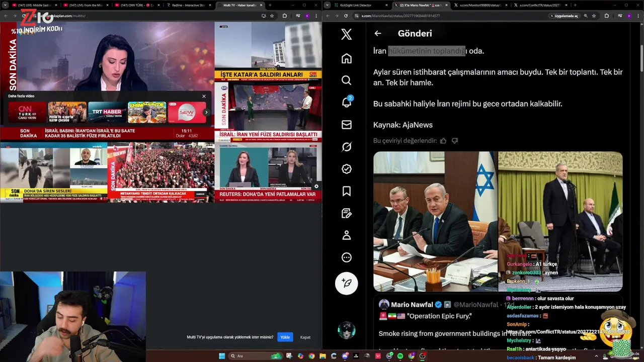The height and width of the screenshot is (362, 644).
Task: Click Yükle to install Multi TV
Action: click(285, 337)
